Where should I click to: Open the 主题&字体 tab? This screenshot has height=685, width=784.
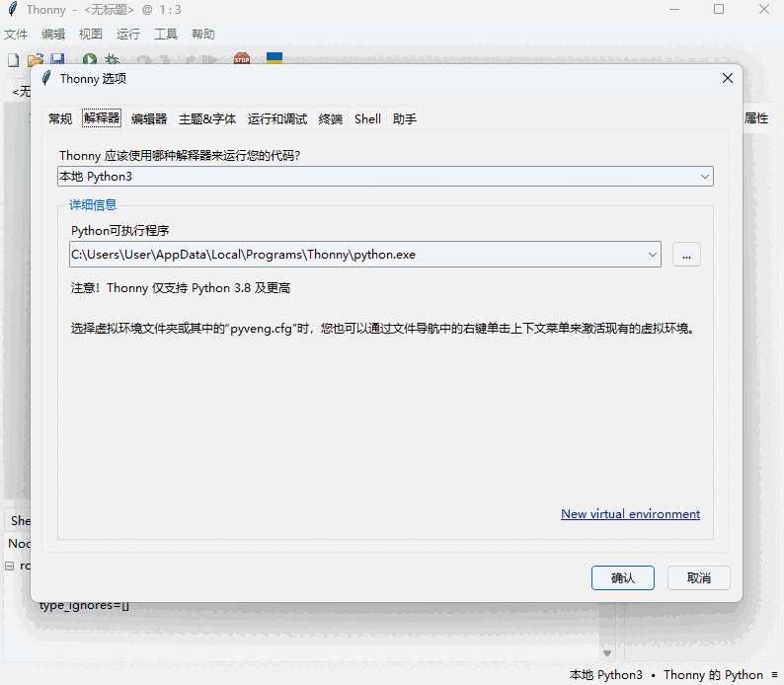(207, 118)
